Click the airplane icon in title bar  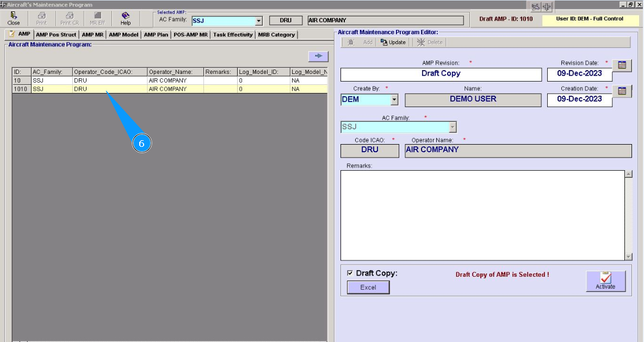(x=547, y=7)
